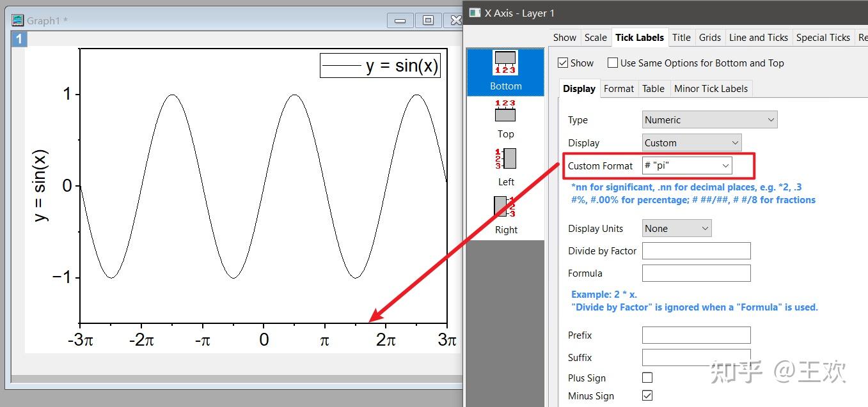Open the Type dropdown set to Numeric

(x=710, y=119)
